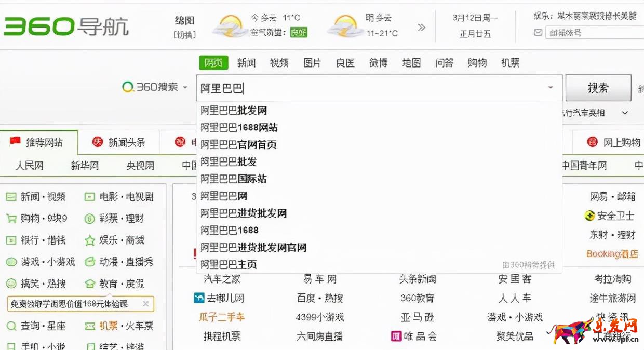The height and width of the screenshot is (350, 644).
Task: Click the 游戏·小游戏 sidebar icon
Action: coord(11,262)
